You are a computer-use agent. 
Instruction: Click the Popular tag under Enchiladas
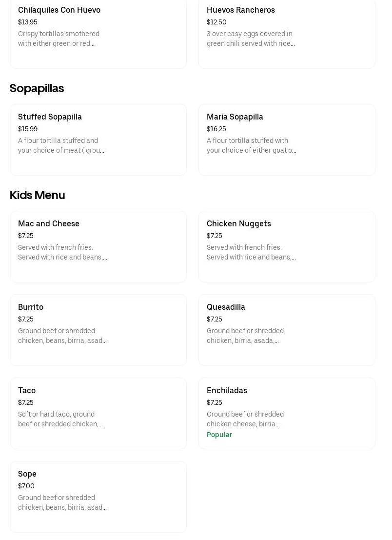pyautogui.click(x=219, y=435)
